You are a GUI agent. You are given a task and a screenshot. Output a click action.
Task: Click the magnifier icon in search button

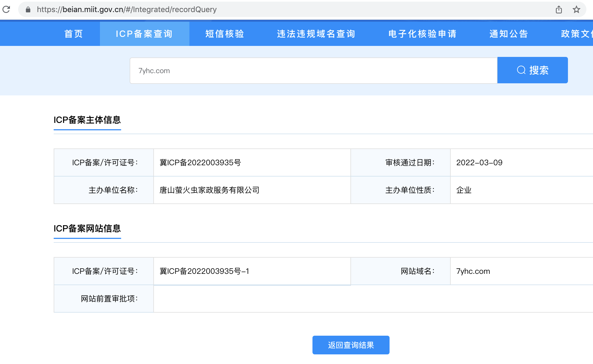(x=521, y=70)
